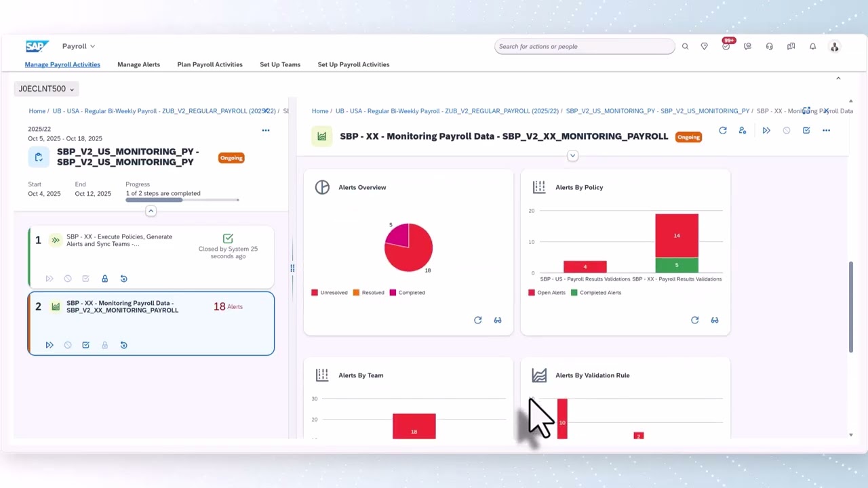Click UB - USA breadcrumb in left panel
The width and height of the screenshot is (868, 488).
click(x=163, y=110)
